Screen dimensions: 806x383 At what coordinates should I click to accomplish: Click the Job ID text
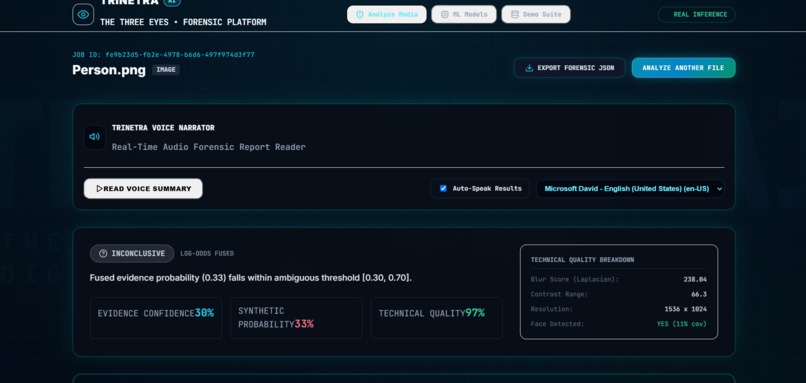[163, 54]
